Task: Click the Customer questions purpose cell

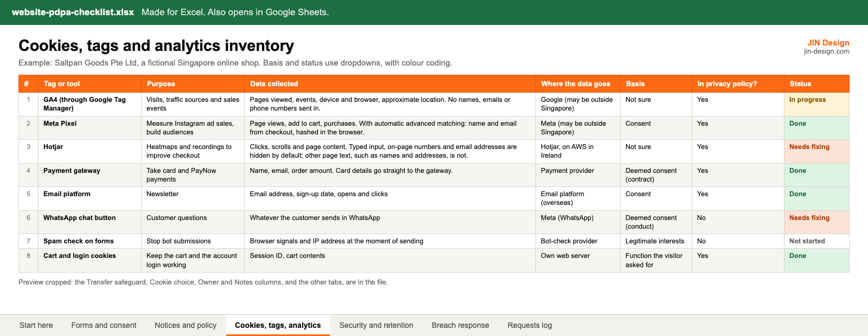Action: pyautogui.click(x=193, y=222)
